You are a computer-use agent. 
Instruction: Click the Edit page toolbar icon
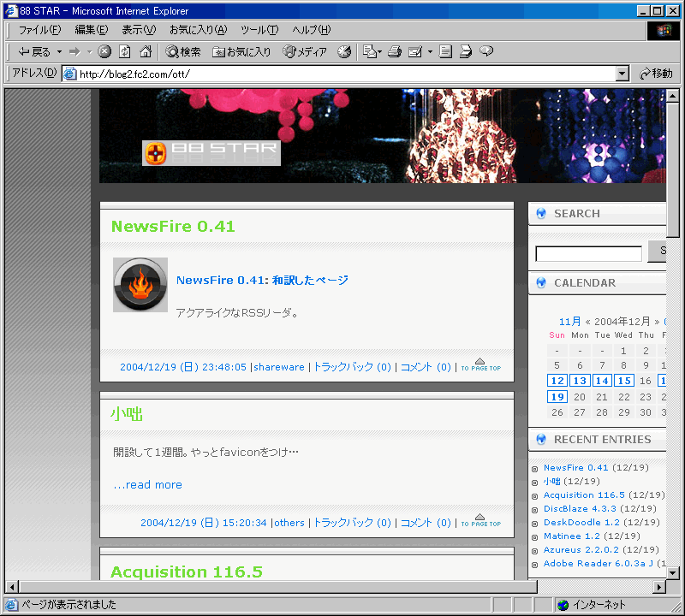(415, 52)
